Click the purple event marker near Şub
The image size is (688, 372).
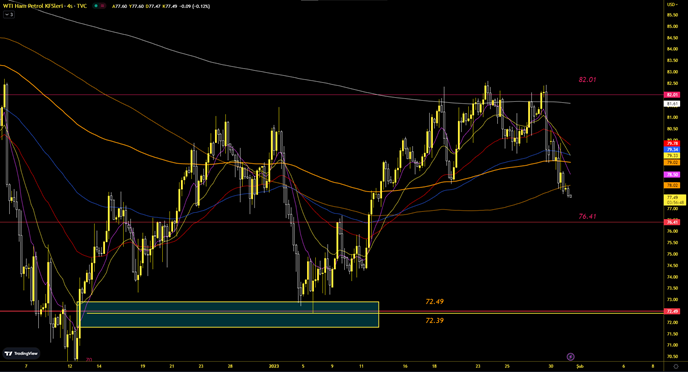[570, 357]
